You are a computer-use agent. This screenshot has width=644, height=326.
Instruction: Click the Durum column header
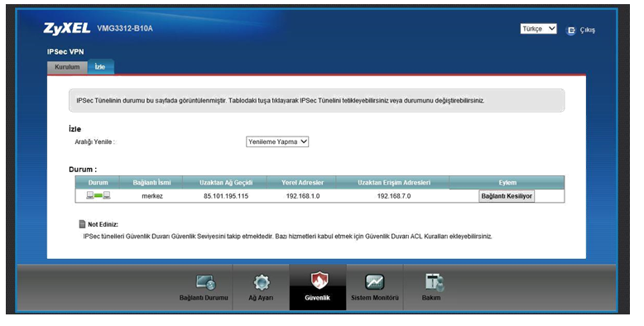(x=98, y=183)
